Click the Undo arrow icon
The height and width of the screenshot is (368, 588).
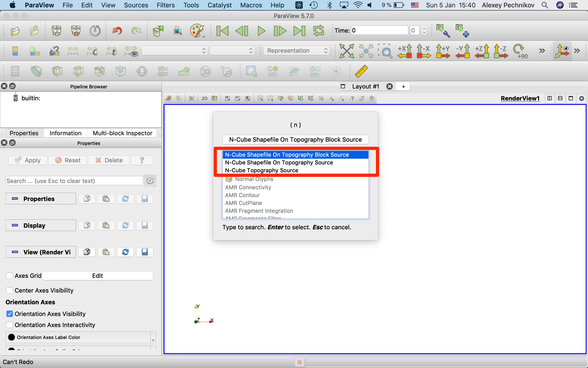click(x=117, y=31)
